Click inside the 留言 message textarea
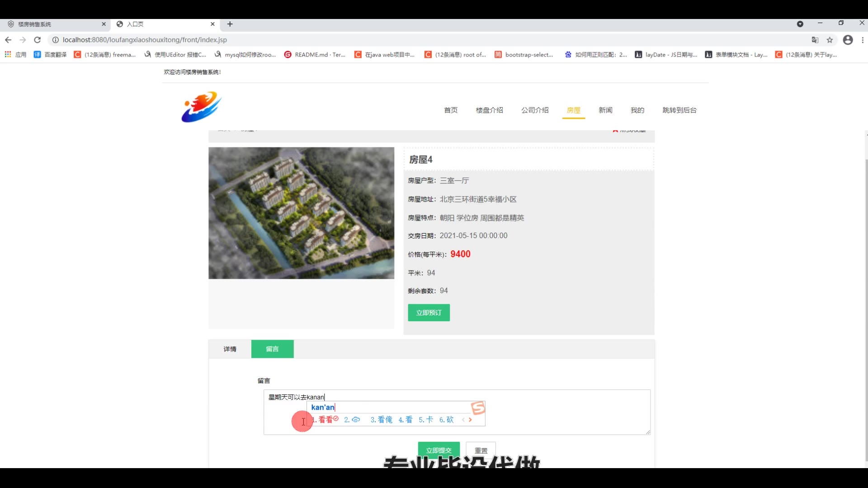Viewport: 868px width, 488px height. click(x=457, y=412)
